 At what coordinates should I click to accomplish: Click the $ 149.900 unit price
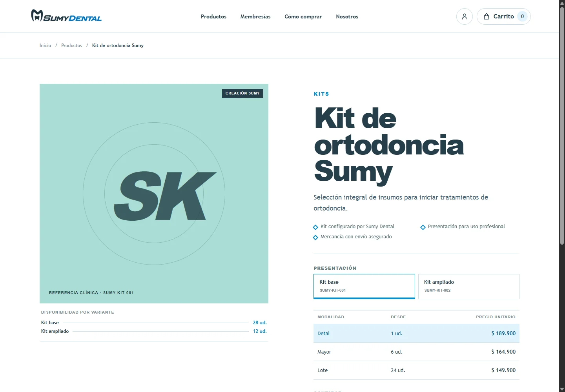503,370
